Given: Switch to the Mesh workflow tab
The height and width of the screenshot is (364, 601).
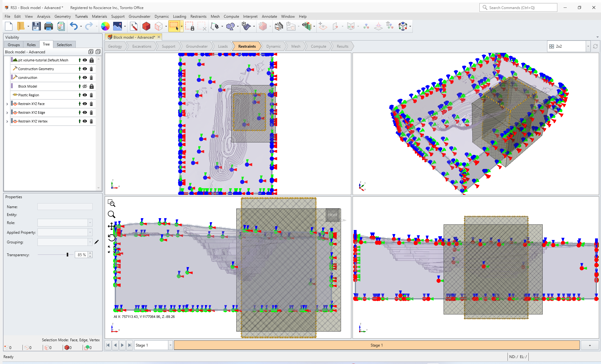Looking at the screenshot, I should [x=296, y=46].
